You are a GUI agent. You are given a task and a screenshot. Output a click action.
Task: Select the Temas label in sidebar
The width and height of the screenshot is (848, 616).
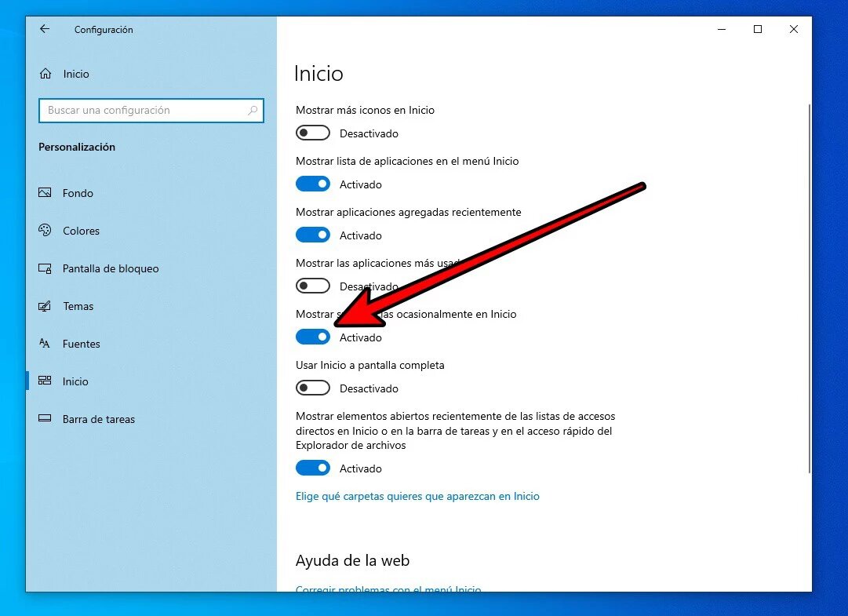(x=78, y=306)
